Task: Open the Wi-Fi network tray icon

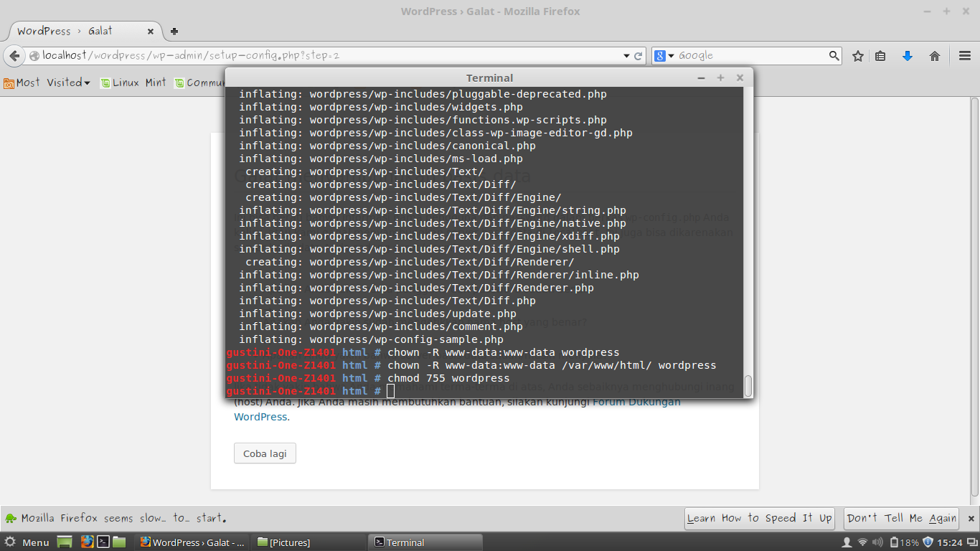Action: pos(862,542)
